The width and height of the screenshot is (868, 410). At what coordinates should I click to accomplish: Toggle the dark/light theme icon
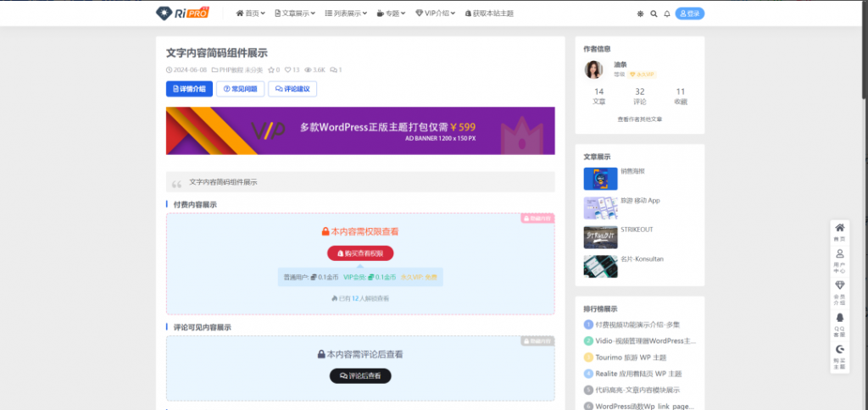pos(640,14)
